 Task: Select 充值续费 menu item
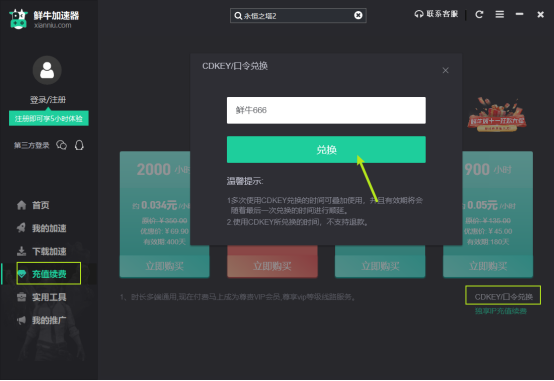[49, 274]
